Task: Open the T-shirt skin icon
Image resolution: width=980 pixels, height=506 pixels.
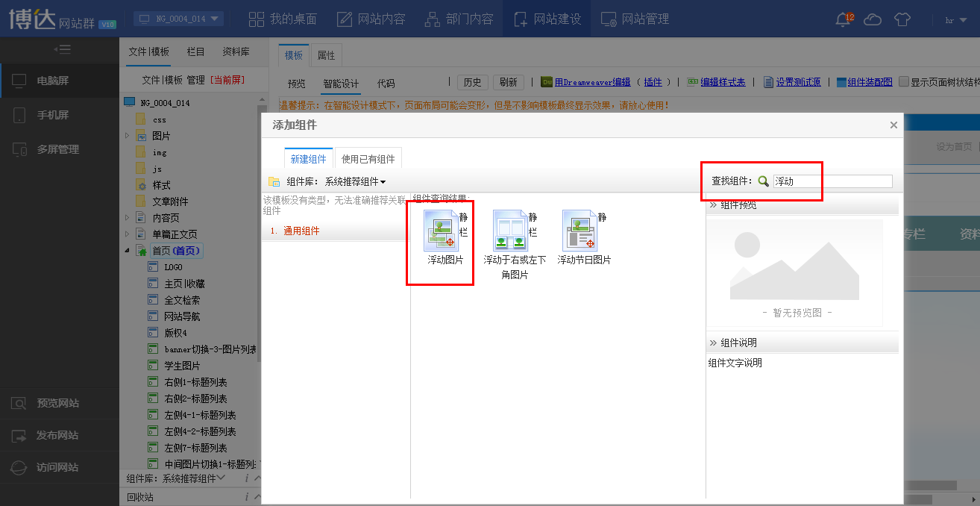Action: point(902,19)
